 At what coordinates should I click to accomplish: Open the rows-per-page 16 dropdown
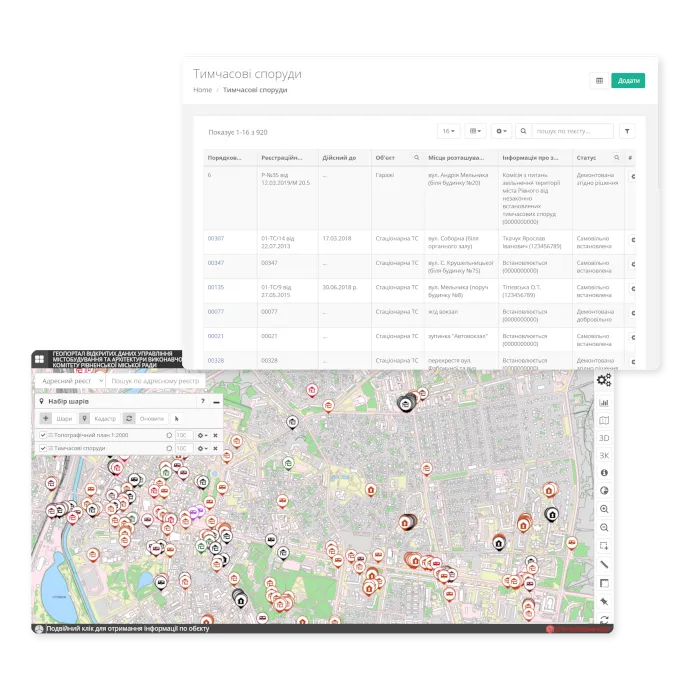[448, 131]
